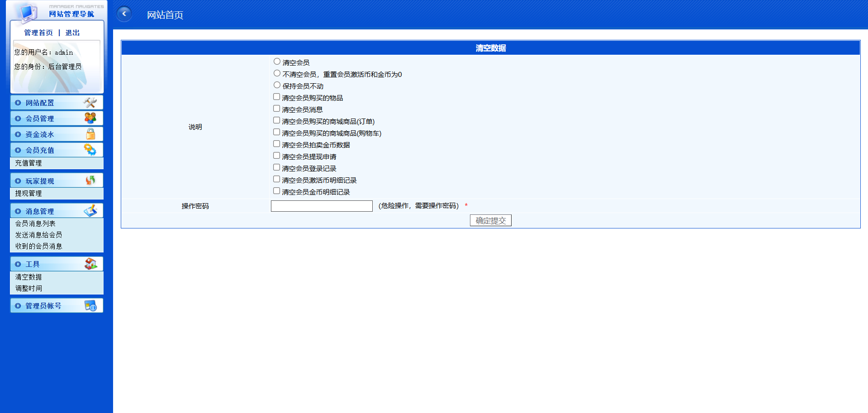868x413 pixels.
Task: Open 调整时间 submenu item
Action: pyautogui.click(x=28, y=288)
